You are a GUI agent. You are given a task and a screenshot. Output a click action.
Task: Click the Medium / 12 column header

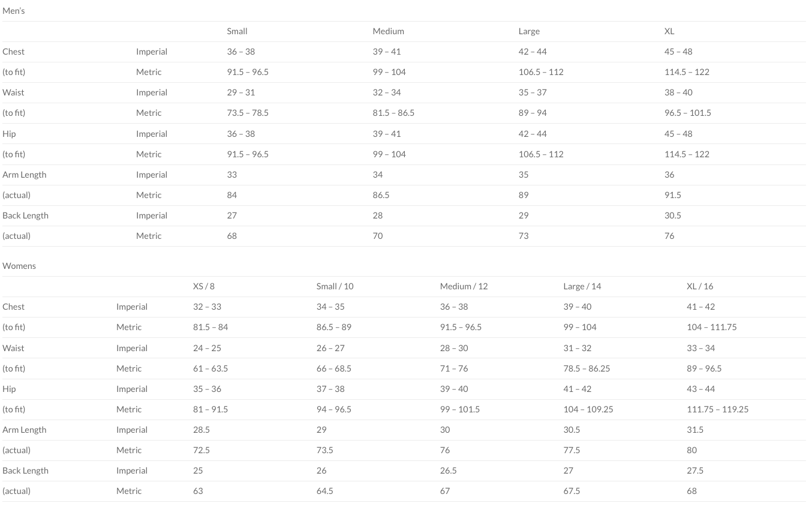click(464, 286)
